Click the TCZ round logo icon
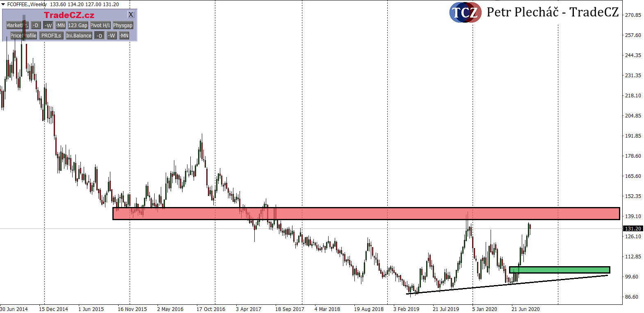The image size is (644, 313). (465, 12)
